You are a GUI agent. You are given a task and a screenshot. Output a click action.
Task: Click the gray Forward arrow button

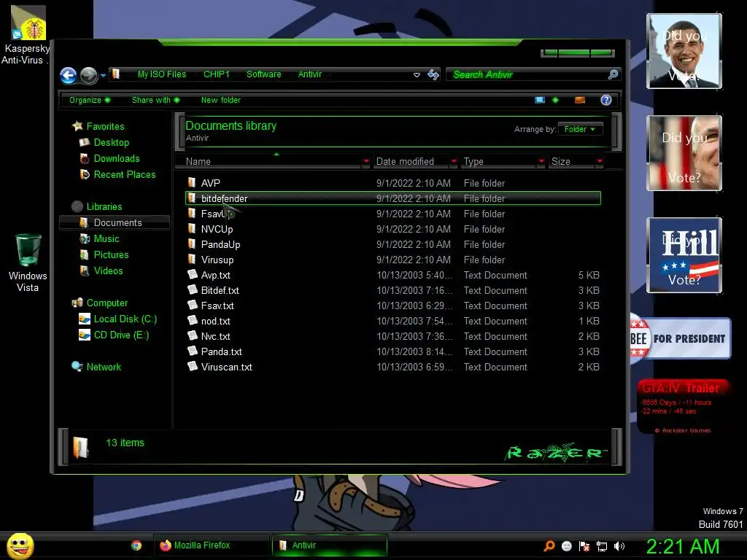[x=88, y=75]
